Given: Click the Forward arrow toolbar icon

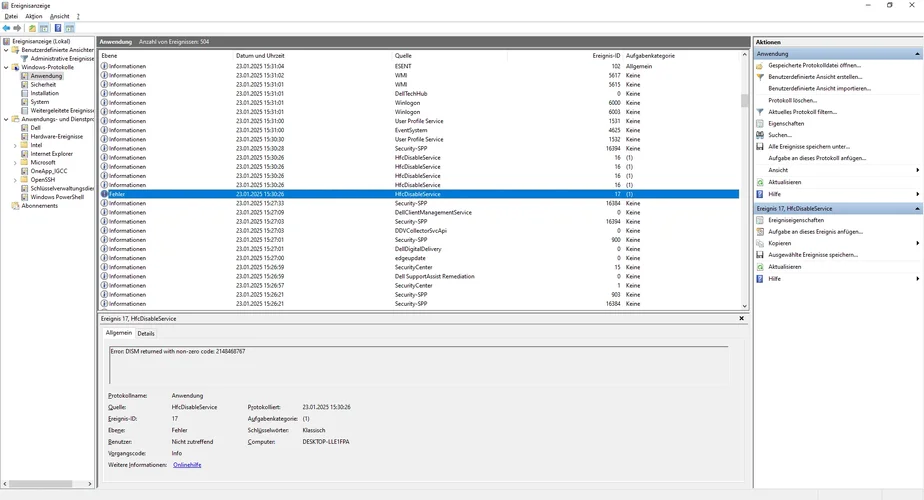Looking at the screenshot, I should [17, 28].
